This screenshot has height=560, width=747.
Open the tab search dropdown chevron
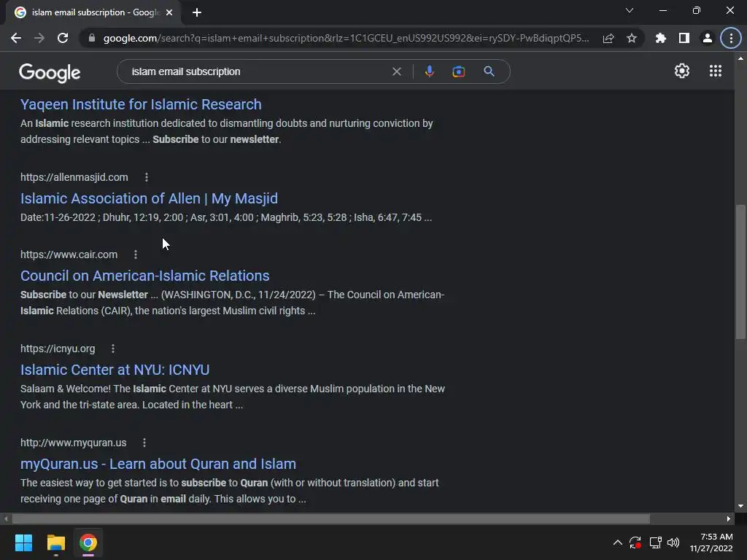(x=630, y=10)
